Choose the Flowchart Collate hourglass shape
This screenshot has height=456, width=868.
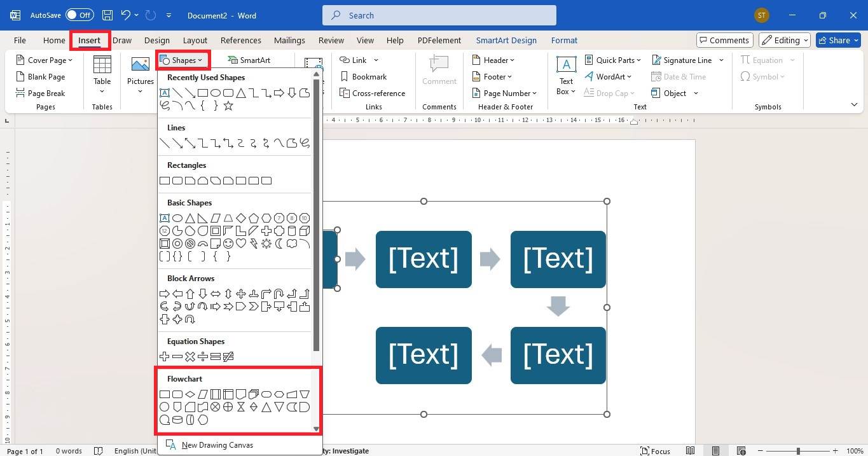(241, 407)
